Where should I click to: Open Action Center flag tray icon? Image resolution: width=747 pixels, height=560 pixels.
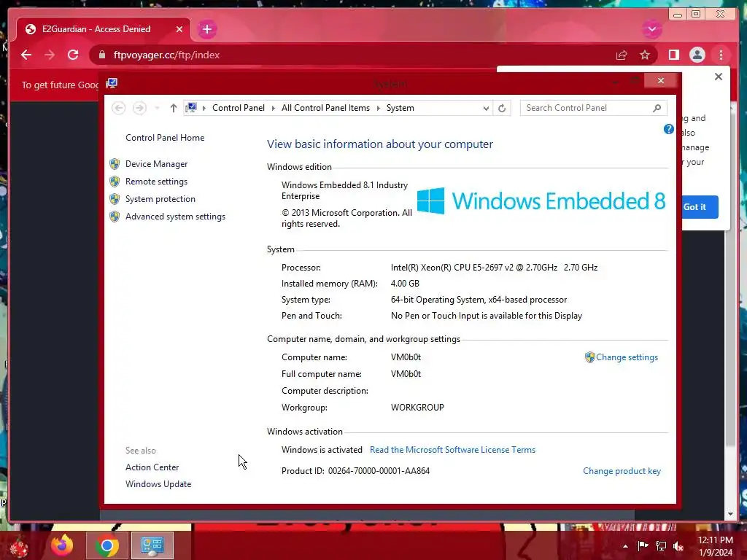pos(643,545)
